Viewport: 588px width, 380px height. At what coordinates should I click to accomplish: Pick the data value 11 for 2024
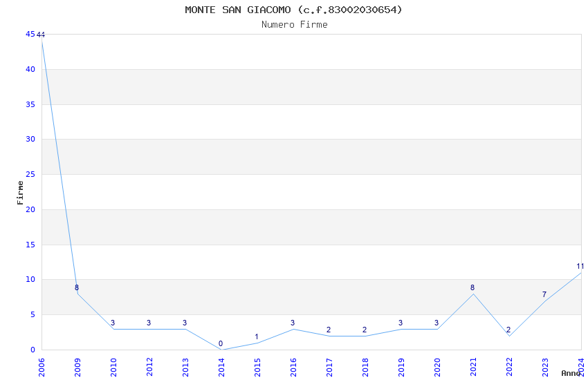tap(580, 267)
